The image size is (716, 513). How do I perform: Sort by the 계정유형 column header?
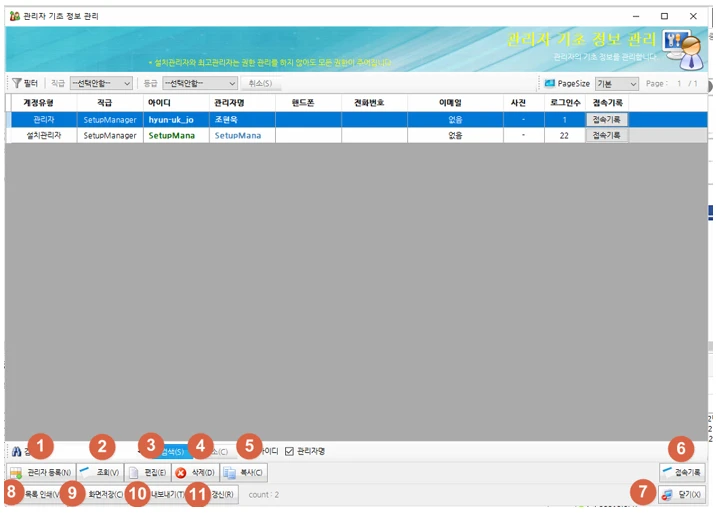click(x=38, y=103)
